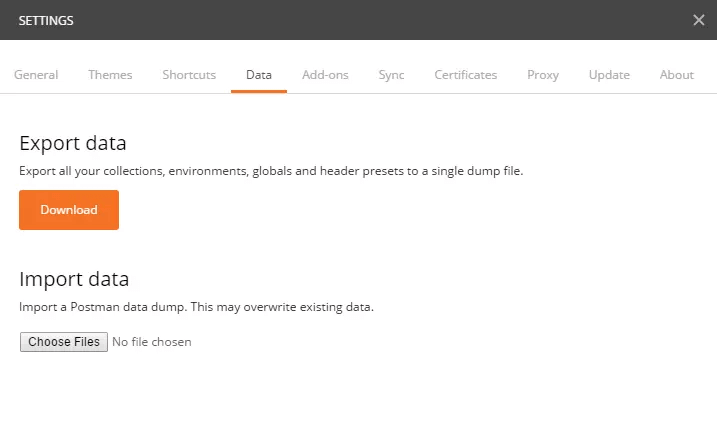
Task: Open the Certificates tab
Action: pyautogui.click(x=466, y=75)
